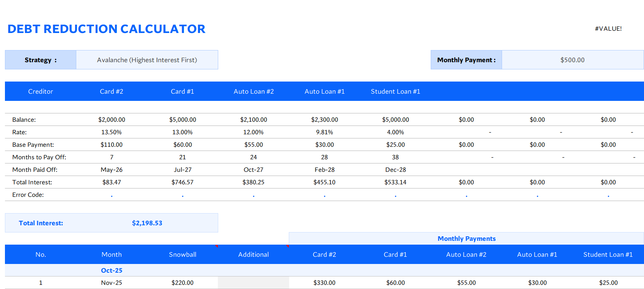Click the Monthly Payments section heading
This screenshot has height=289, width=644.
click(x=466, y=239)
